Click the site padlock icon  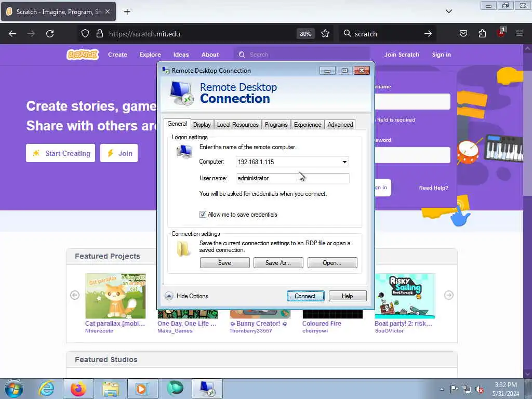[99, 34]
